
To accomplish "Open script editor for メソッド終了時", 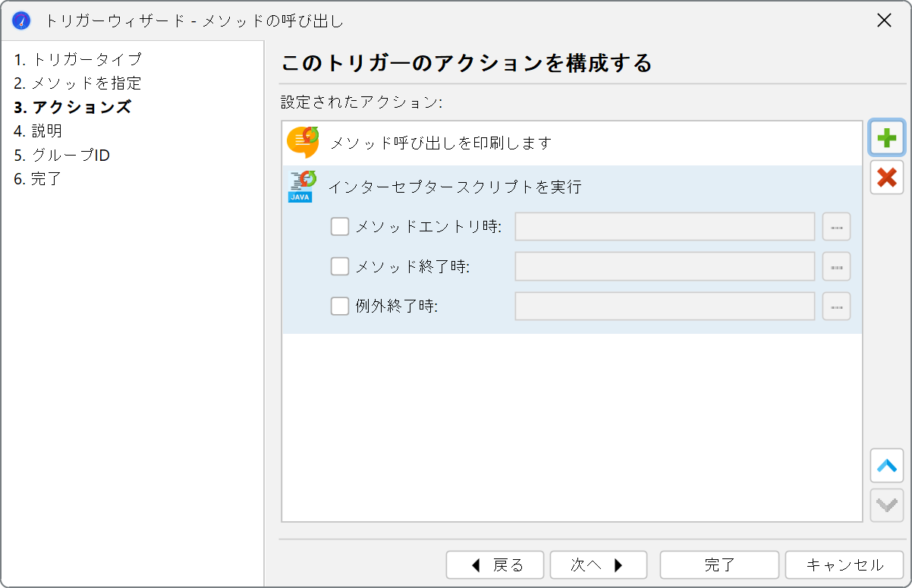I will tap(836, 266).
